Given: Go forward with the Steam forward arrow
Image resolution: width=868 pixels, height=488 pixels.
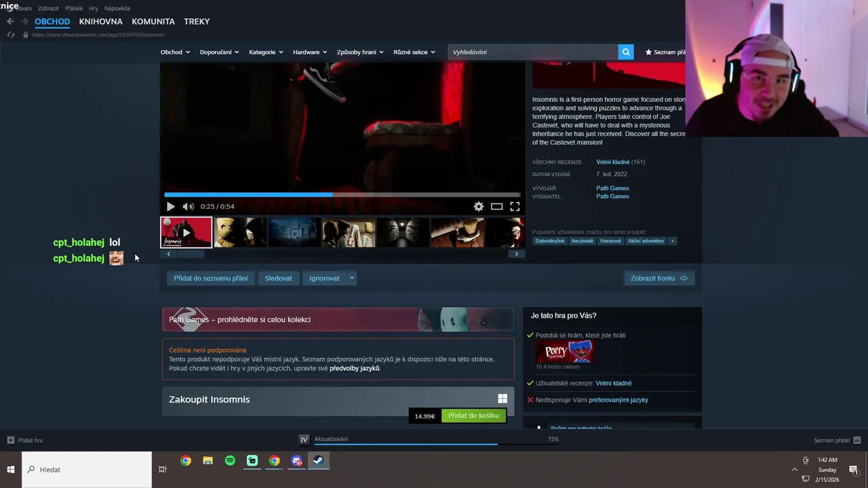Looking at the screenshot, I should (24, 22).
